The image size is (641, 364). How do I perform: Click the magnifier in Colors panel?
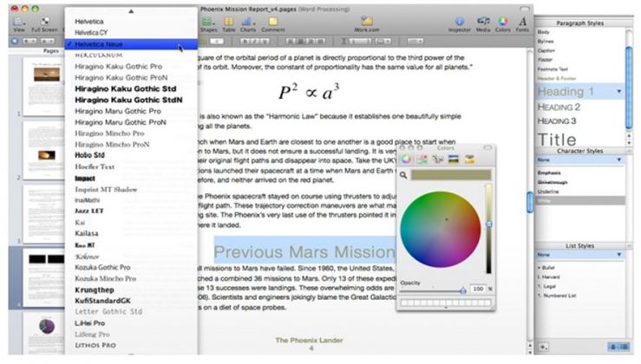click(x=404, y=174)
